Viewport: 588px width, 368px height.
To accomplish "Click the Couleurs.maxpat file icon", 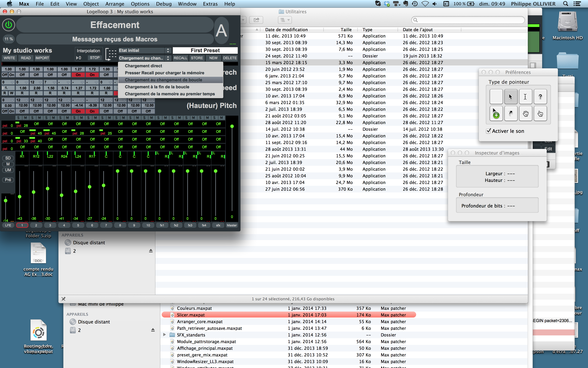I will pyautogui.click(x=172, y=308).
